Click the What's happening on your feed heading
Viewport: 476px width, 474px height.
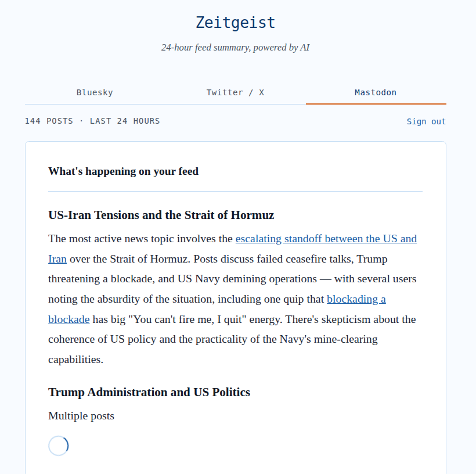(x=123, y=171)
